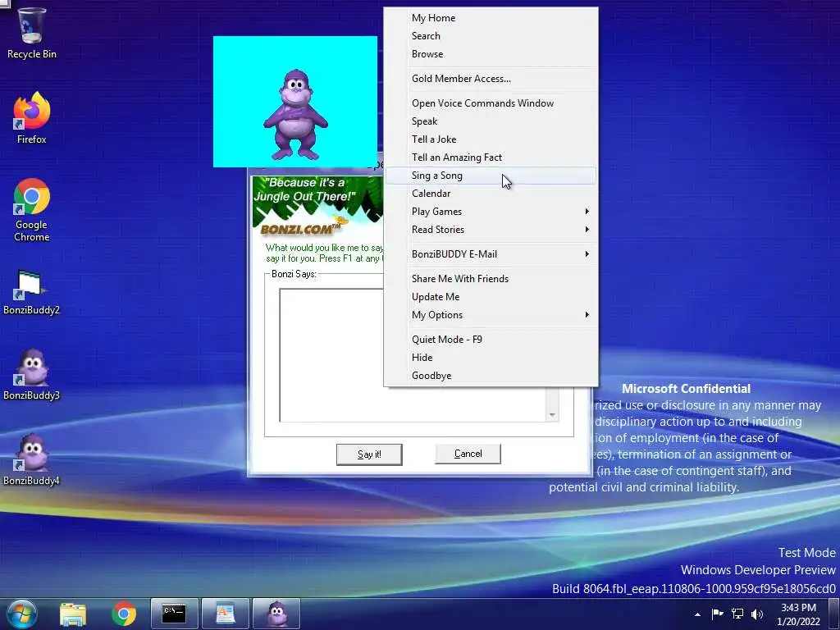Expand the BonziBUDDY E-Mail submenu
The image size is (840, 630).
491,254
